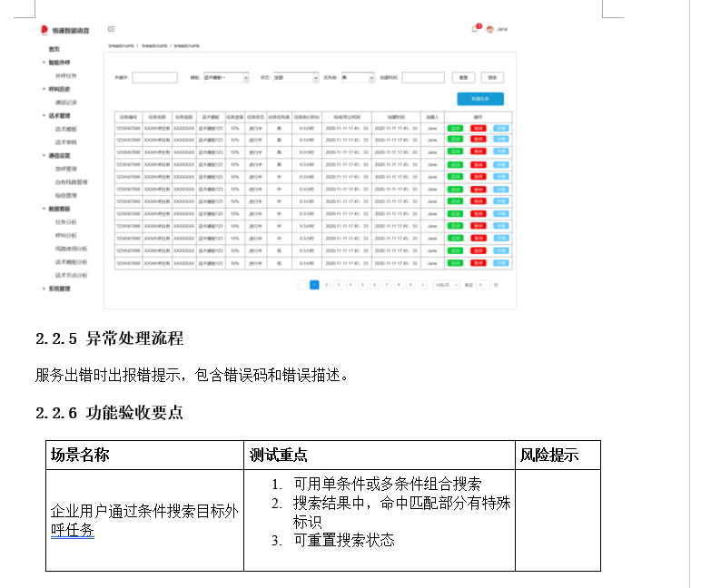Select 任务分析 in the sidebar
701x588 pixels.
click(x=65, y=222)
